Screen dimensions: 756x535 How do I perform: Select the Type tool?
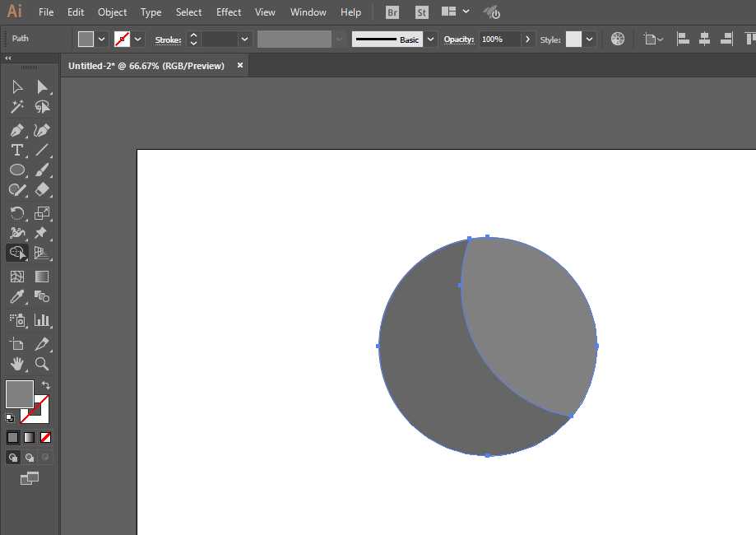coord(16,150)
